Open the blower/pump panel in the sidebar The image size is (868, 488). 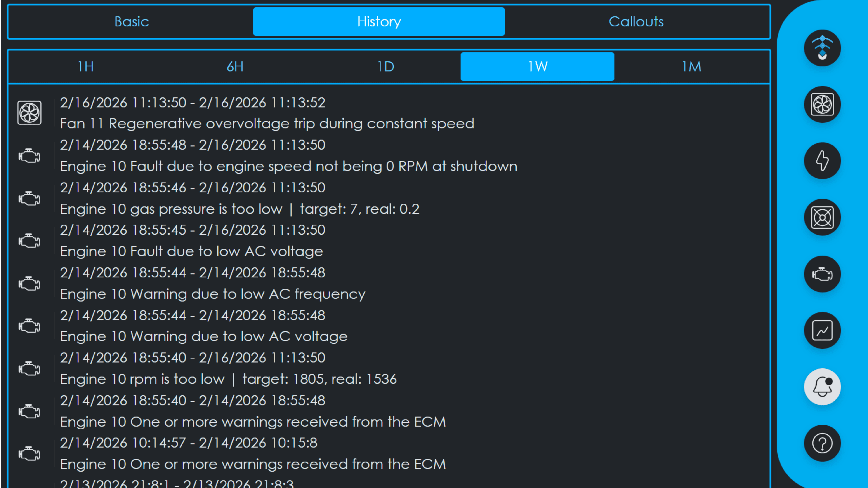822,217
